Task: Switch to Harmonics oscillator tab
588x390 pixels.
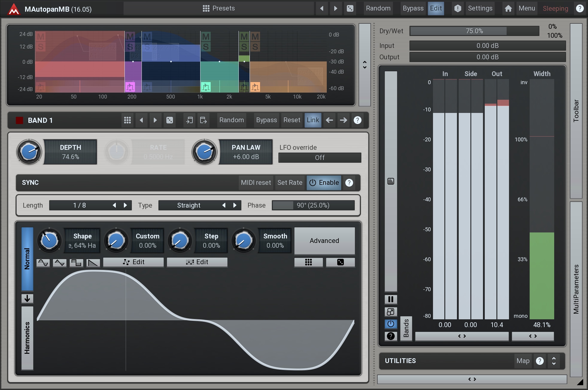Action: point(27,338)
